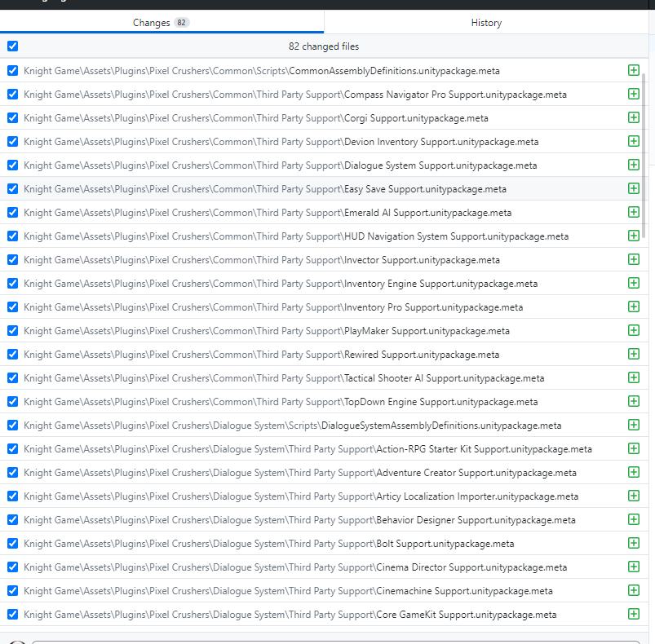Click added-file icon for Corgi Support row
This screenshot has height=644, width=655.
(634, 117)
